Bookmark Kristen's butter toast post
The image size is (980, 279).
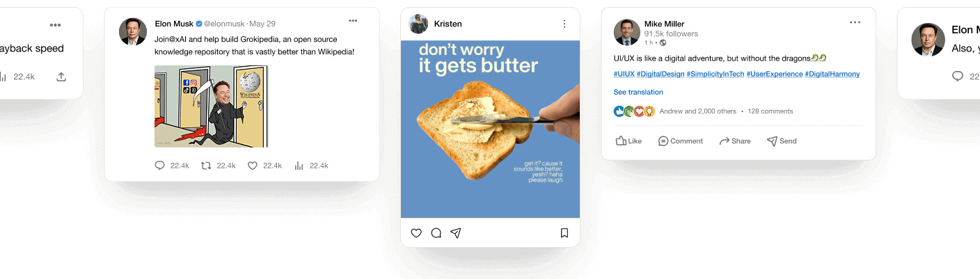[564, 233]
